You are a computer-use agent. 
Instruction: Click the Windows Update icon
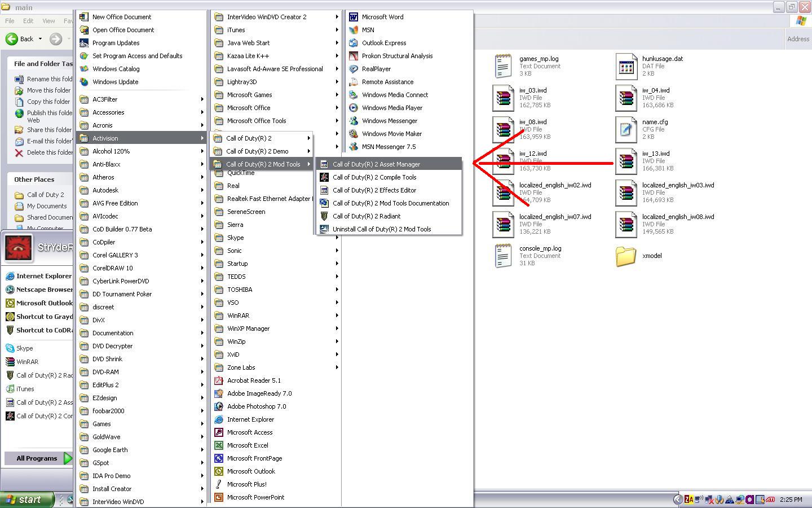click(84, 82)
